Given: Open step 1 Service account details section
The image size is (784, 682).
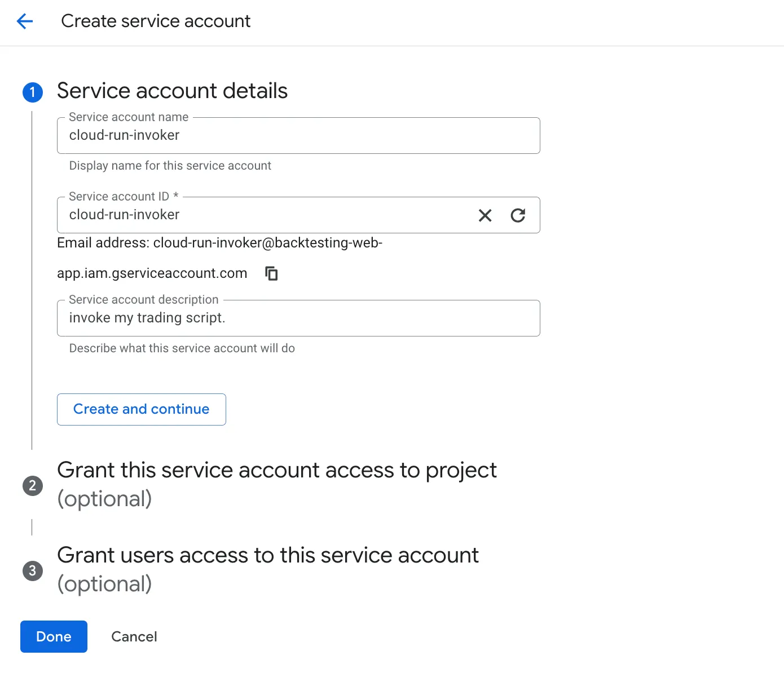Looking at the screenshot, I should 171,91.
